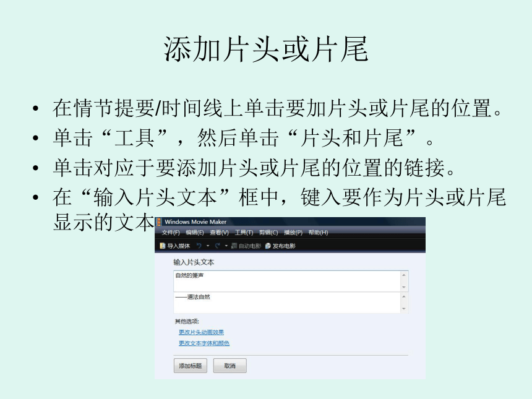Open the redo history dropdown arrow
532x399 pixels.
(x=226, y=246)
